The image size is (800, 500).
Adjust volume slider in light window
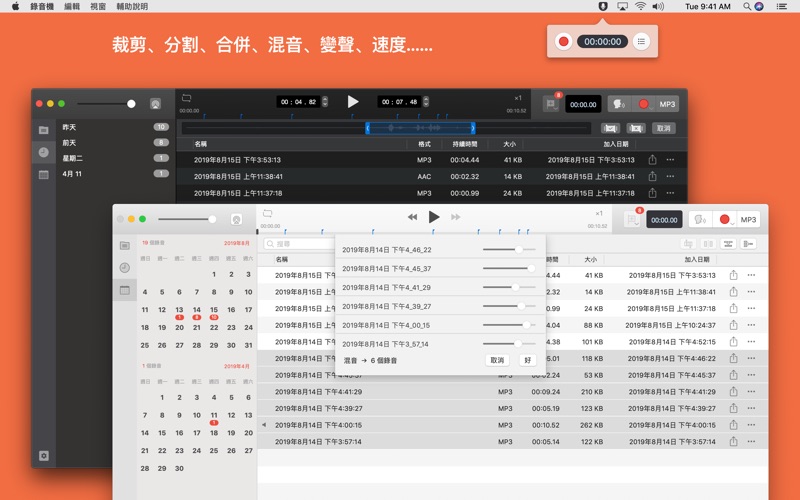[212, 219]
